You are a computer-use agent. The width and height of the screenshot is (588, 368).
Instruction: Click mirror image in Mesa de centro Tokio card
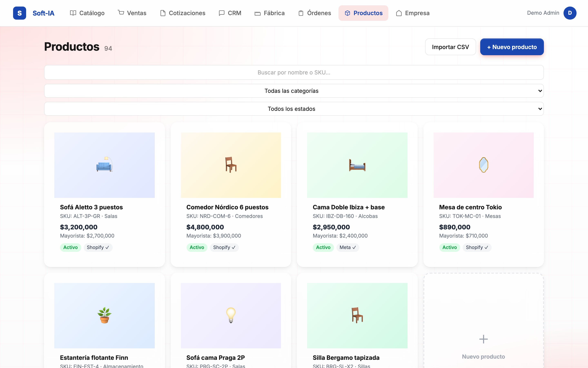click(483, 165)
